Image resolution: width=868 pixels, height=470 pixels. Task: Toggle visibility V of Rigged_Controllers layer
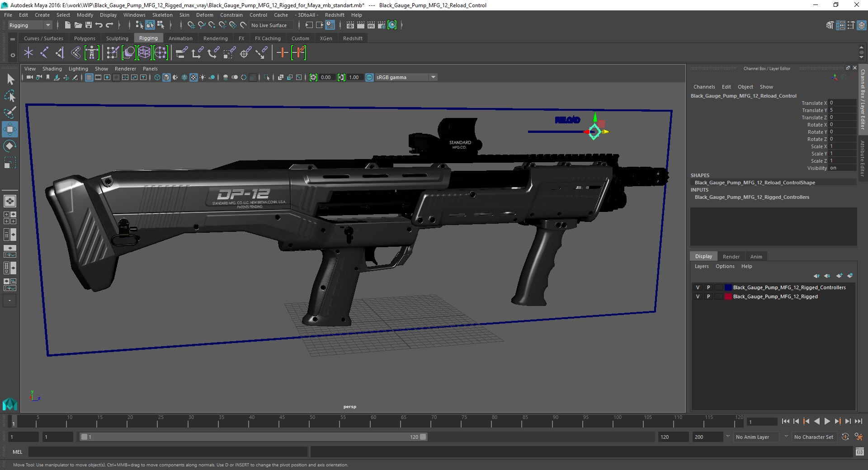pos(698,287)
